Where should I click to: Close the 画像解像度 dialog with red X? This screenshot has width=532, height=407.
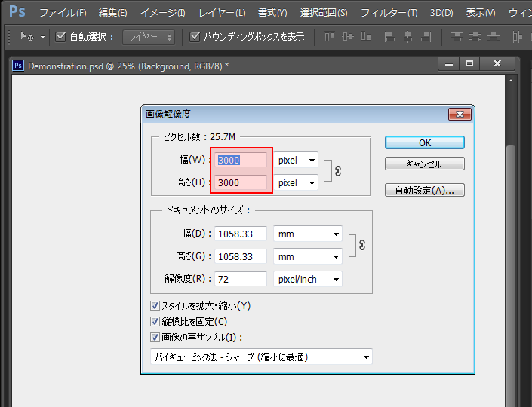click(x=460, y=115)
